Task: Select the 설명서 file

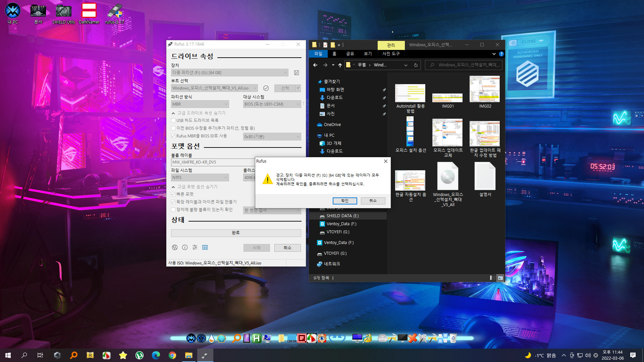Action: (x=485, y=179)
